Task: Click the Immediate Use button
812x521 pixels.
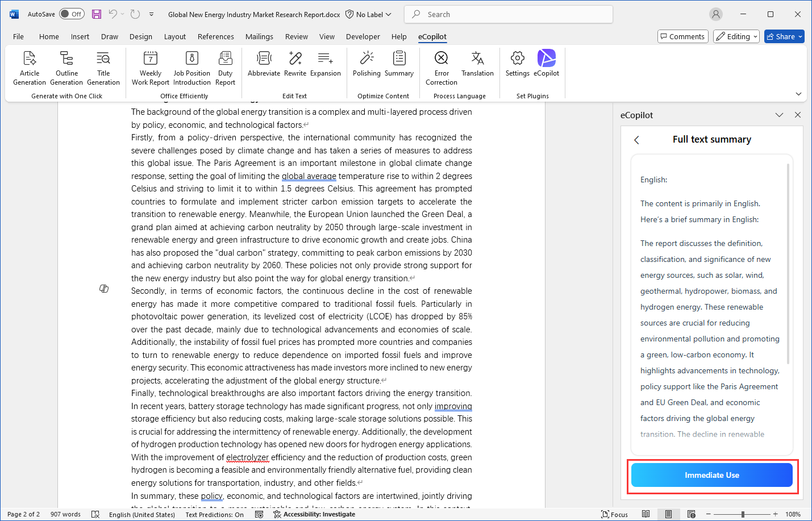Action: tap(711, 475)
